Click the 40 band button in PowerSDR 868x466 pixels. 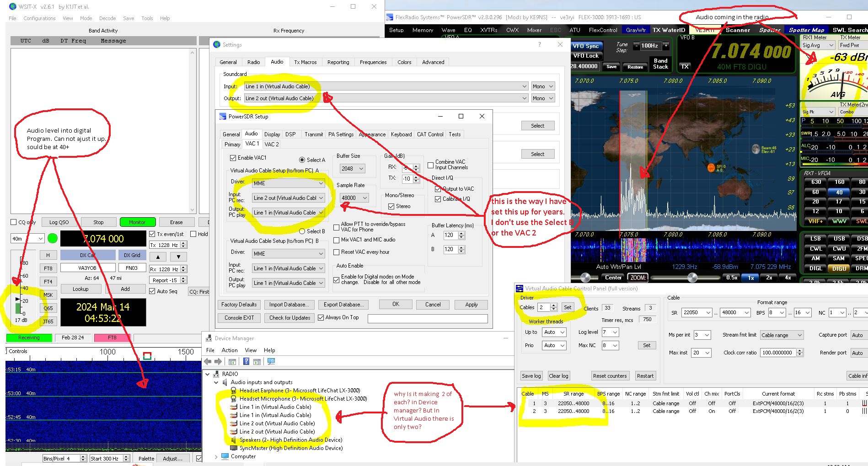(839, 192)
